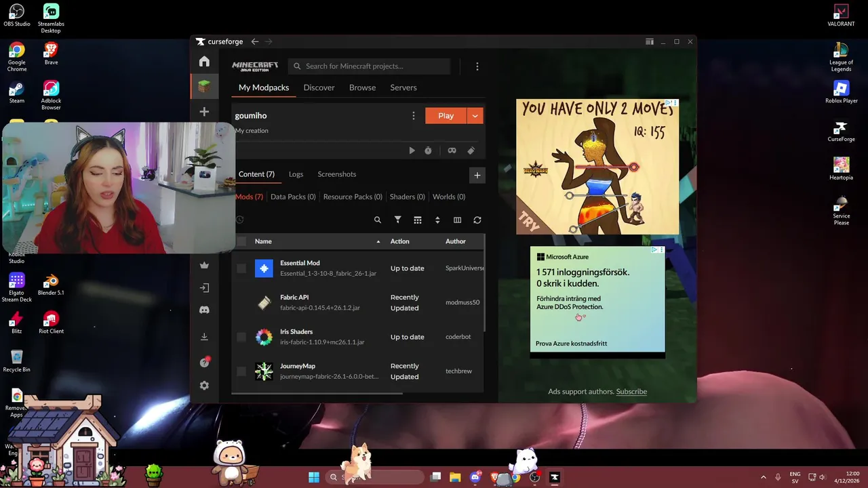Image resolution: width=868 pixels, height=488 pixels.
Task: Switch to the My Modpacks tab
Action: click(264, 87)
